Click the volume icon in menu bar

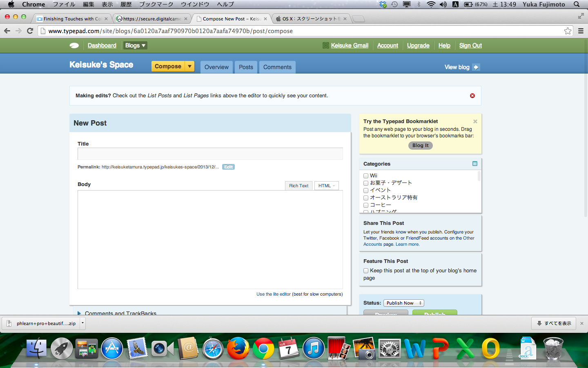[x=443, y=4]
